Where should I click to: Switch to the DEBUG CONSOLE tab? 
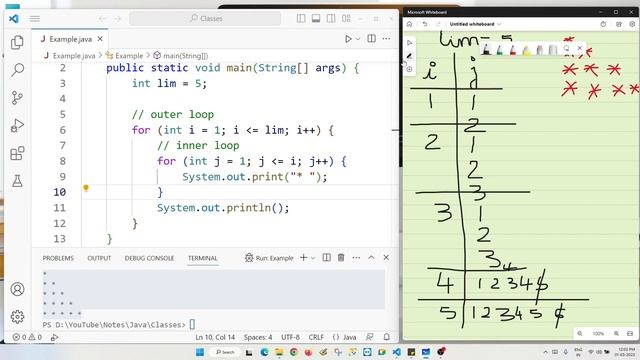coord(149,258)
